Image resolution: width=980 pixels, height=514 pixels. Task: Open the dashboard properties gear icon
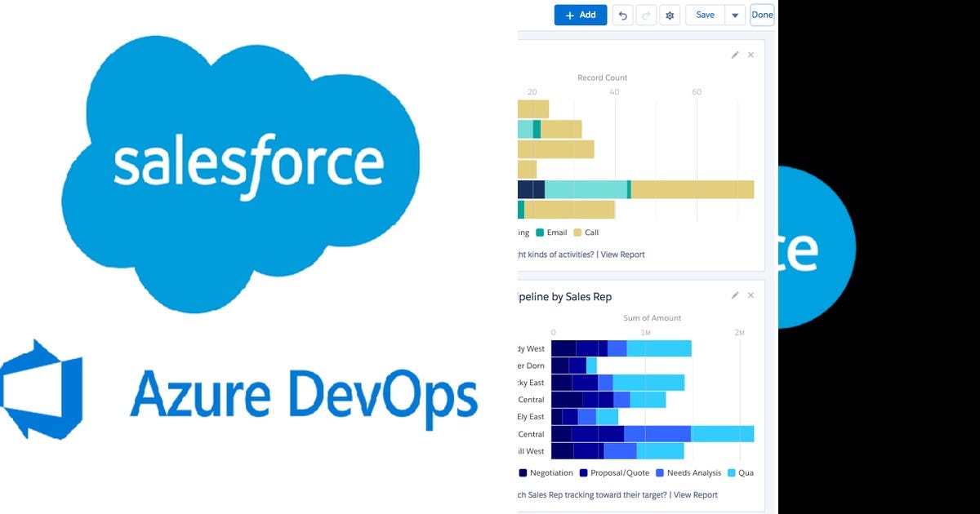(670, 15)
